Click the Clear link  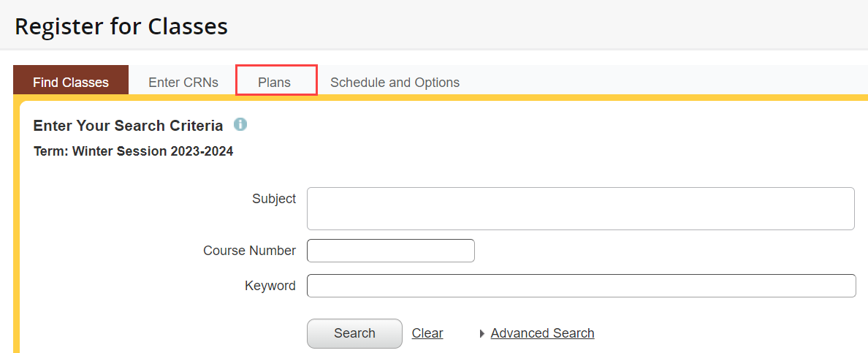coord(427,333)
